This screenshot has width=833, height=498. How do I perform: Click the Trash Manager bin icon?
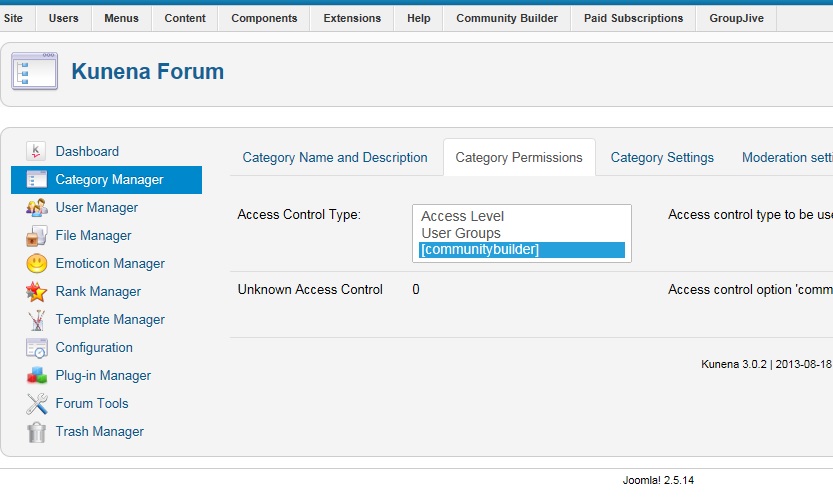pos(36,432)
